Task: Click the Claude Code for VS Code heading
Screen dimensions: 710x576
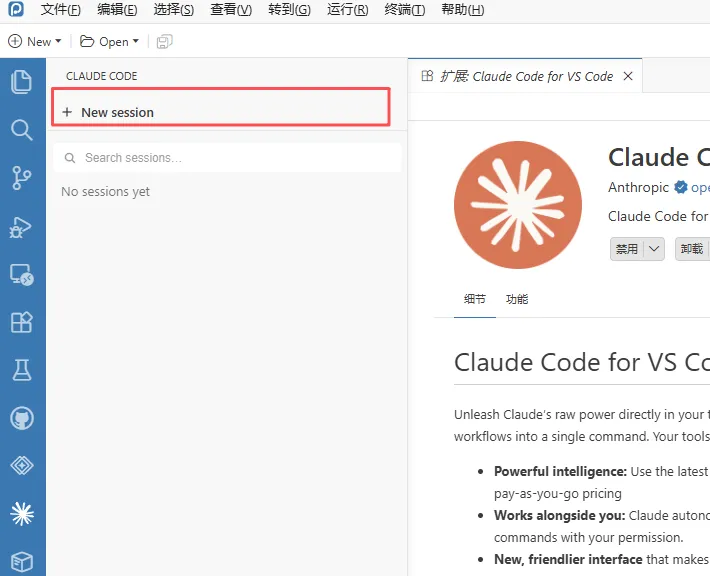Action: (x=582, y=362)
